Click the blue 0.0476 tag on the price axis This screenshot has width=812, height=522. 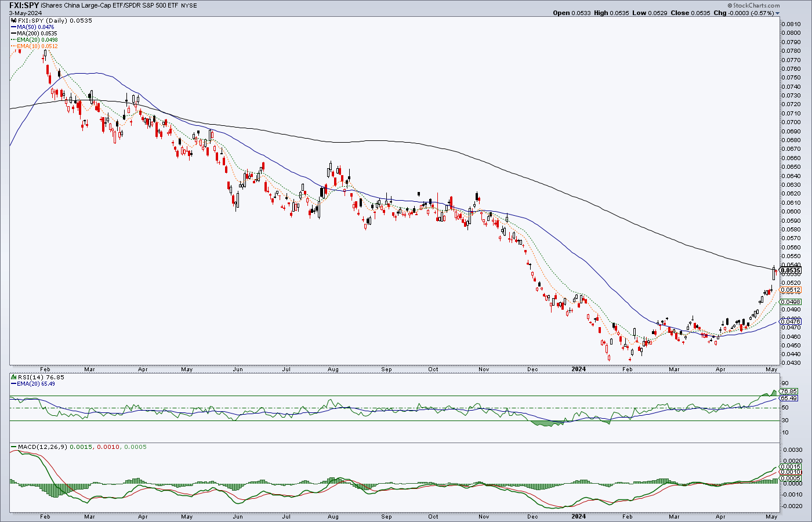[x=791, y=322]
